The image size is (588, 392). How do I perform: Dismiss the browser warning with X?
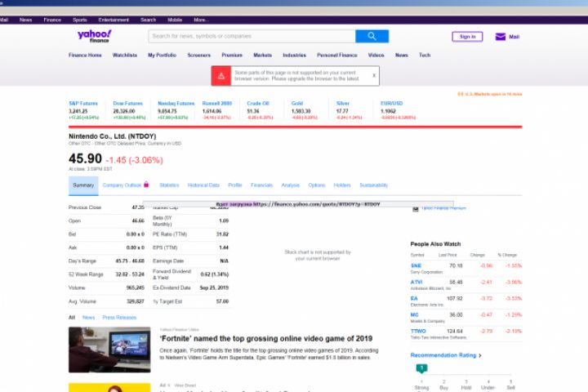(x=374, y=75)
